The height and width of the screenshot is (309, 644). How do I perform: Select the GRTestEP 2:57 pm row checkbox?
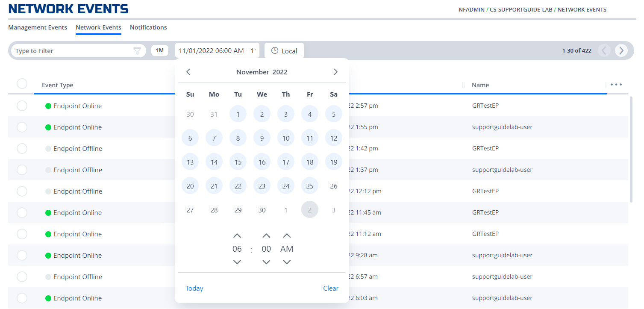[x=22, y=106]
